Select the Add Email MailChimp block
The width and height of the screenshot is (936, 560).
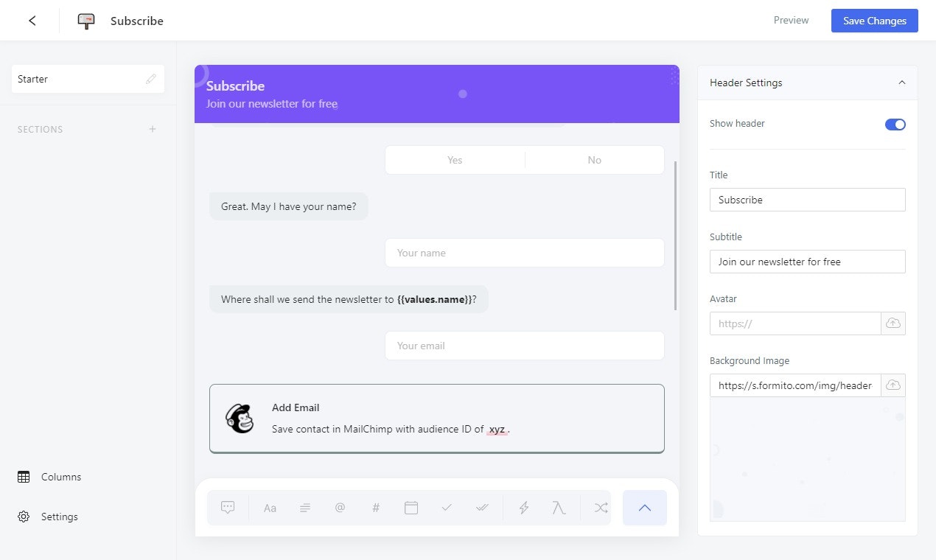tap(437, 419)
